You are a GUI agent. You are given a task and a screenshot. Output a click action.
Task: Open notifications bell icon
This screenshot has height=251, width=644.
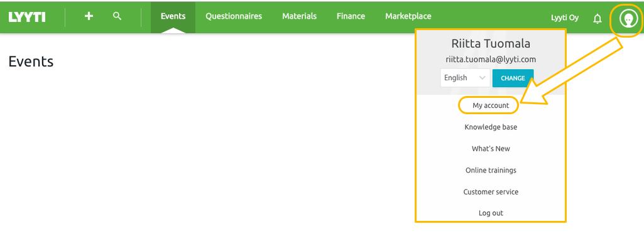(x=598, y=18)
